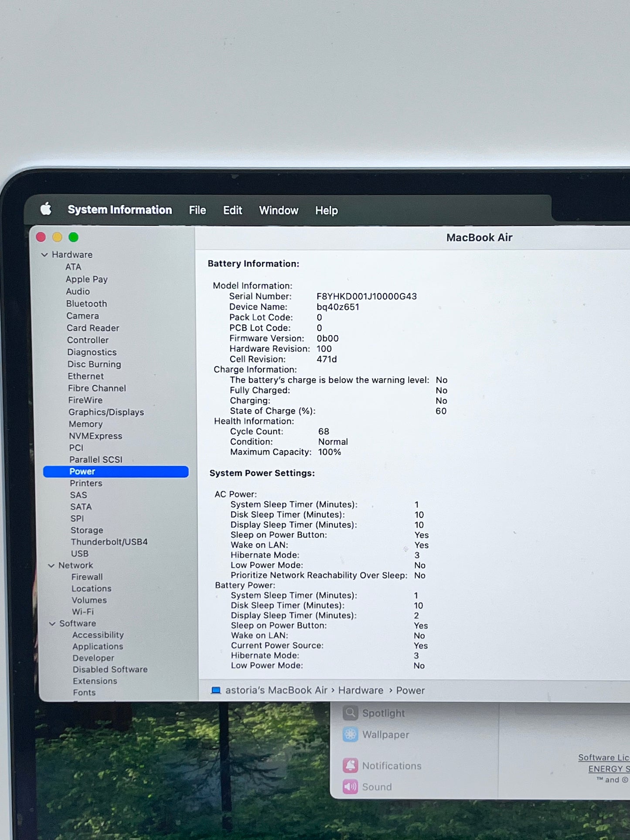
Task: Select PCI in the sidebar
Action: click(76, 448)
